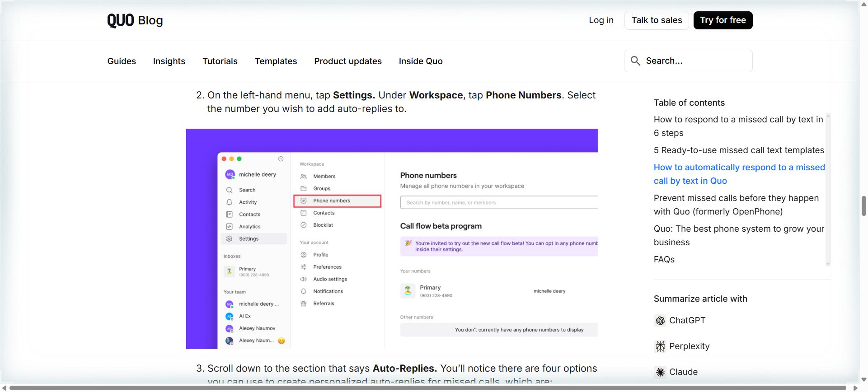Click 'Table of contents' heading text

pos(689,103)
